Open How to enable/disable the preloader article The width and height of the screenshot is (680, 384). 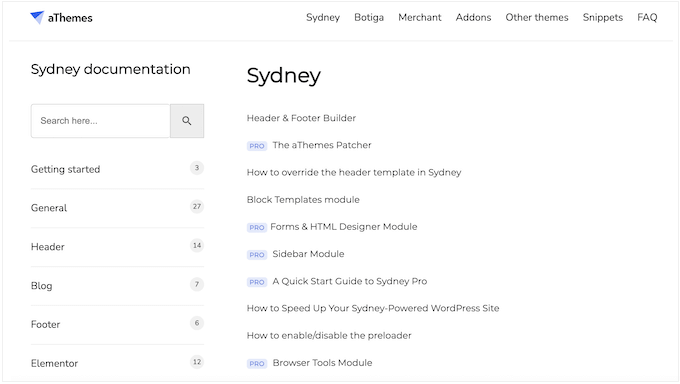tap(329, 335)
